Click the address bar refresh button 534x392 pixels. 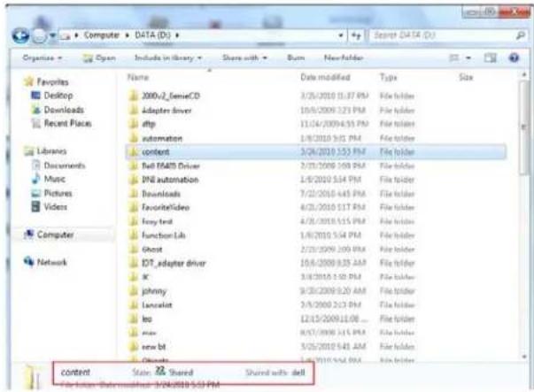356,35
